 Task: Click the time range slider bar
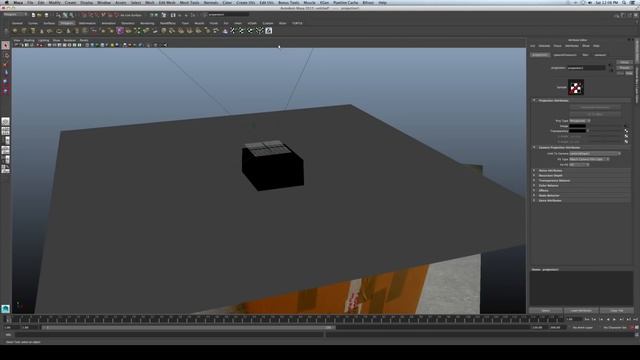point(189,327)
